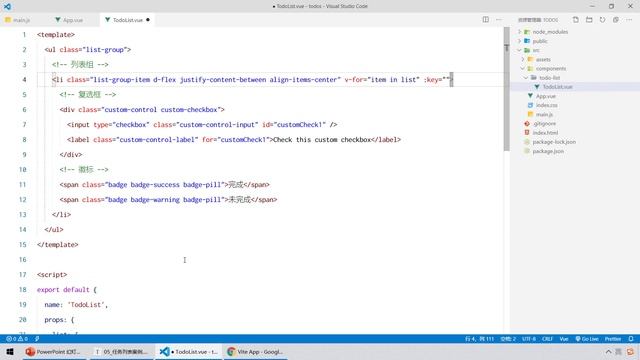This screenshot has width=640, height=360.
Task: Change file encoding UTF-8
Action: tap(529, 339)
